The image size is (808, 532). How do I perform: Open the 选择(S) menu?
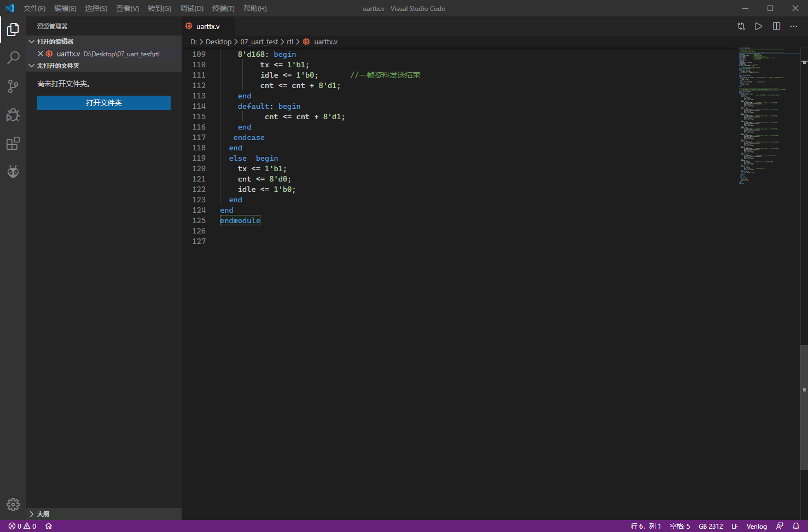coord(96,8)
